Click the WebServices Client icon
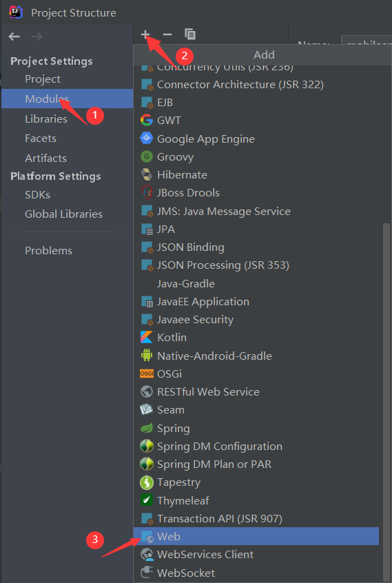 point(147,554)
